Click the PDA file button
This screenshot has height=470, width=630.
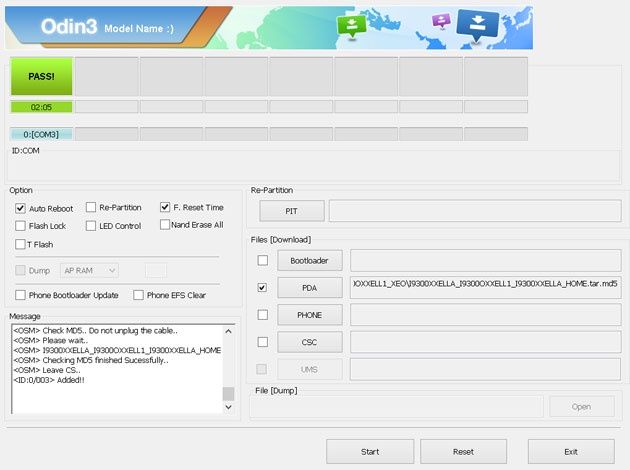309,288
